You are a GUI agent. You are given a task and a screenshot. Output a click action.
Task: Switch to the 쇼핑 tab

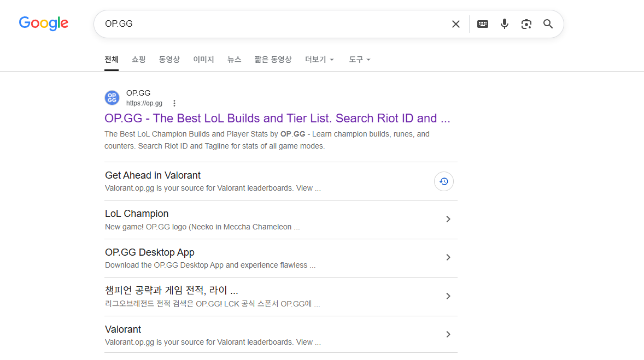pos(138,60)
